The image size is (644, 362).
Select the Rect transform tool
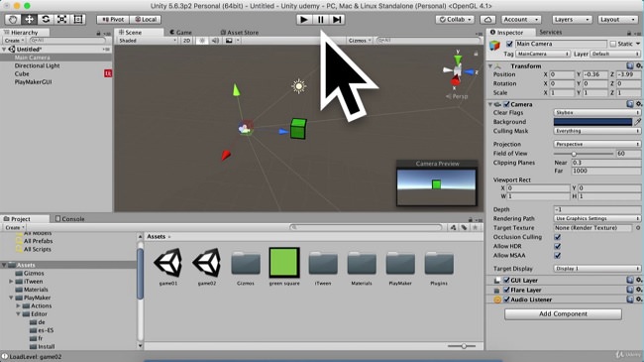point(78,19)
